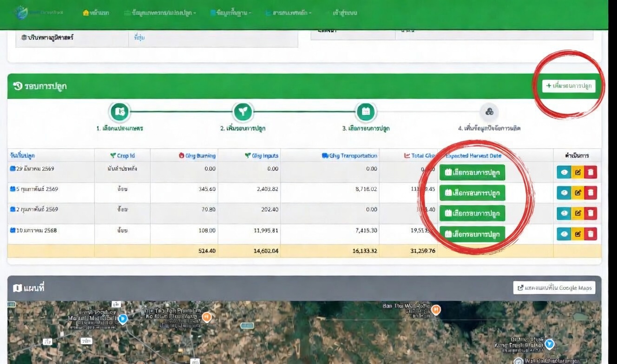Click Ghg Burning value 108.00
This screenshot has width=617, height=364.
coord(207,230)
